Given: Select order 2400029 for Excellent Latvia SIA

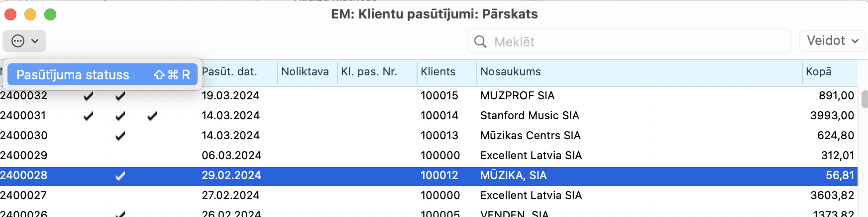Looking at the screenshot, I should coord(531,156).
